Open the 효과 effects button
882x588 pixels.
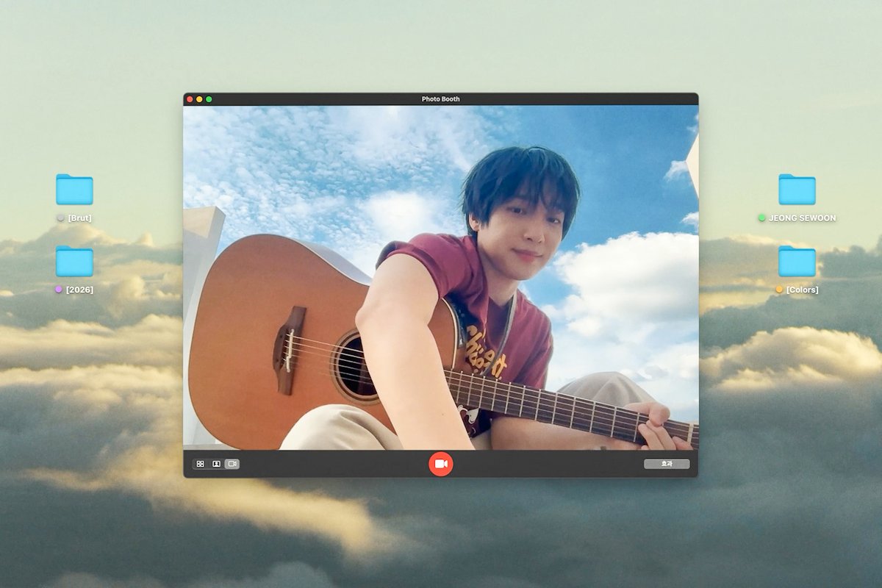coord(667,464)
